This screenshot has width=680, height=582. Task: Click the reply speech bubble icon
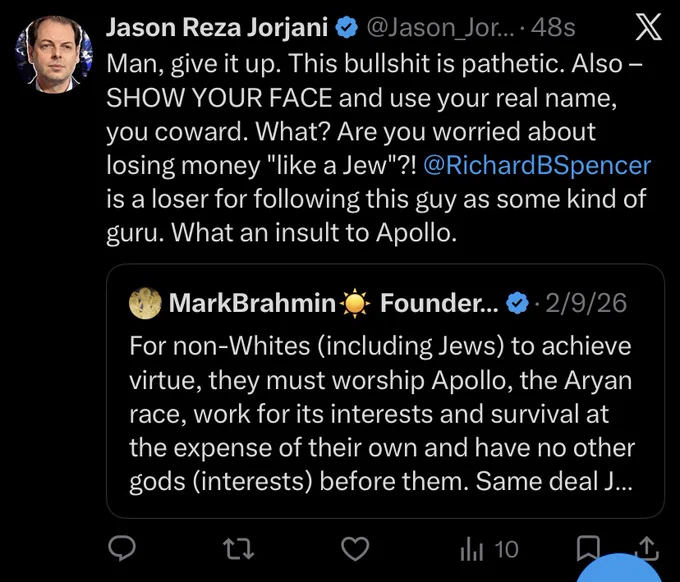[122, 549]
